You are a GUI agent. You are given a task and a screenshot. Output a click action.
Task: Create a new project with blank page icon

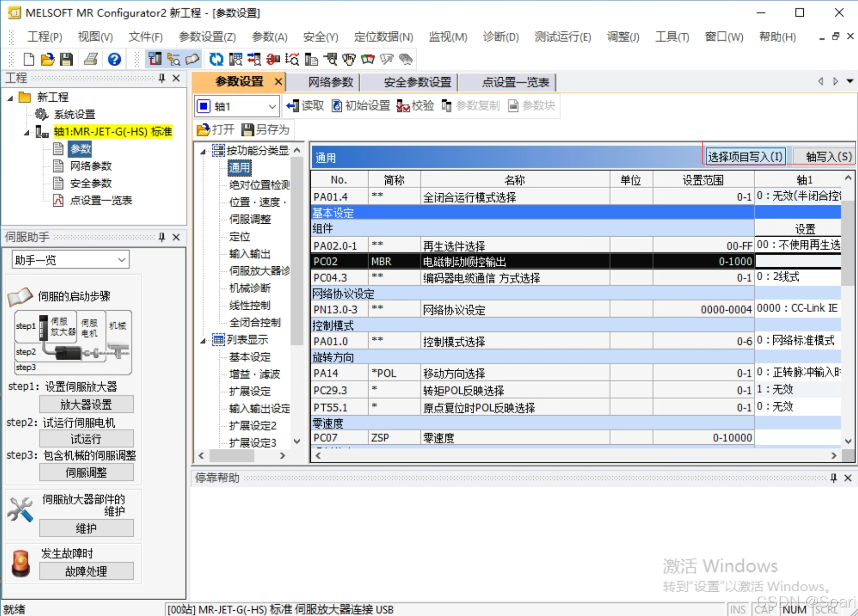tap(28, 59)
